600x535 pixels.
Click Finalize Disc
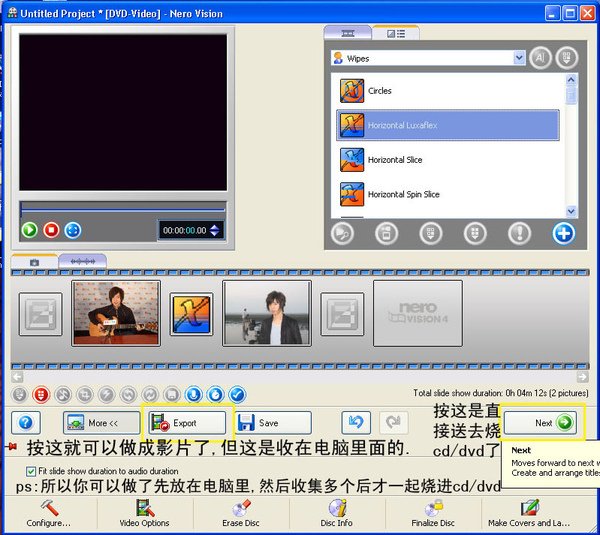[433, 512]
